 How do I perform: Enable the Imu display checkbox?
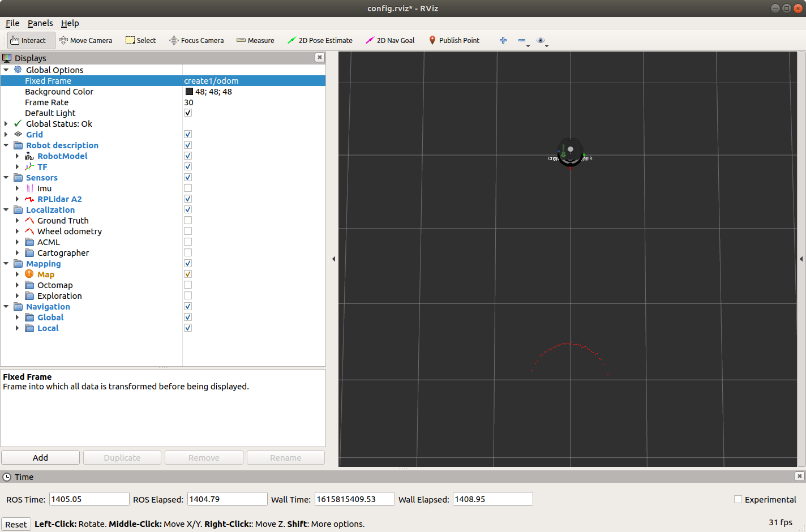[x=188, y=188]
